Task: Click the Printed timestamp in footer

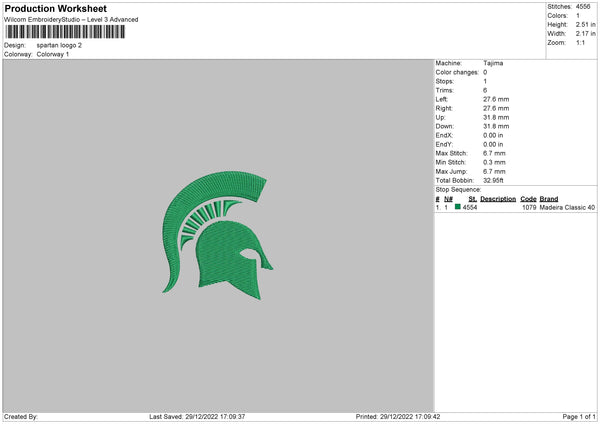Action: [398, 417]
